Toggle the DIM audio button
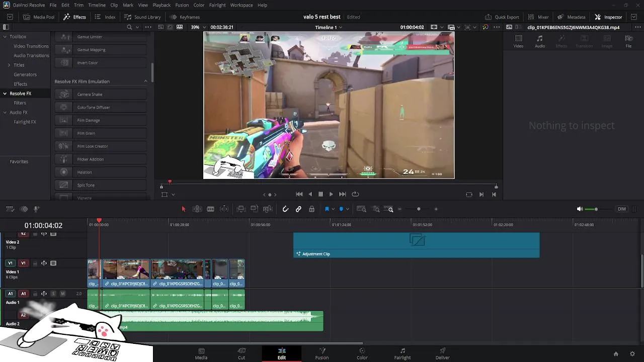644x362 pixels. point(622,209)
